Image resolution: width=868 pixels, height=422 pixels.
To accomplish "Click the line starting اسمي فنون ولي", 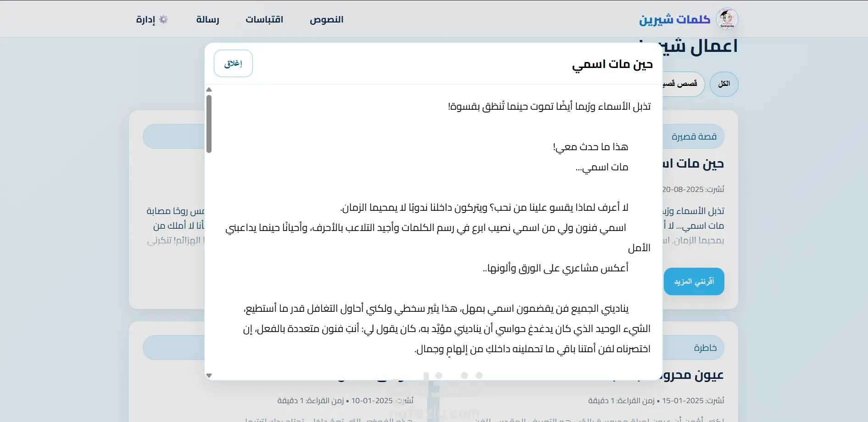I will 426,228.
